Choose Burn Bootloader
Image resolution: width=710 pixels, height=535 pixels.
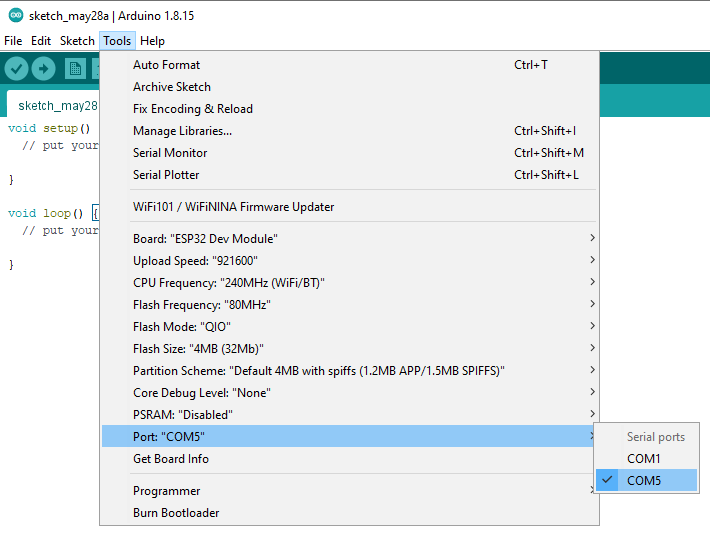click(x=350, y=513)
